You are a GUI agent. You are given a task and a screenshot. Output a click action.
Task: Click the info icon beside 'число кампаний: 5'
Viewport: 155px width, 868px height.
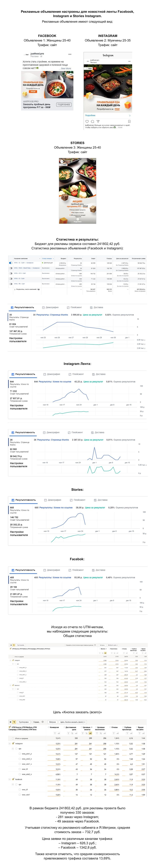point(39,289)
